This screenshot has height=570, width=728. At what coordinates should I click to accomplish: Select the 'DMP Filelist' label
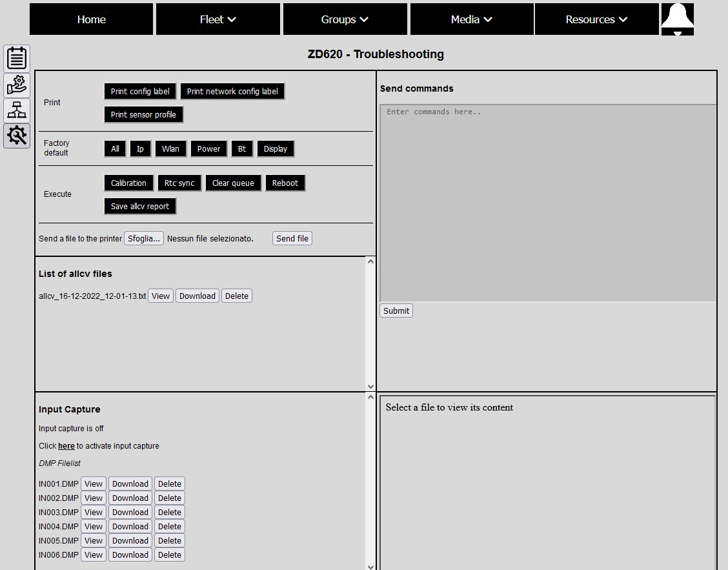point(59,463)
